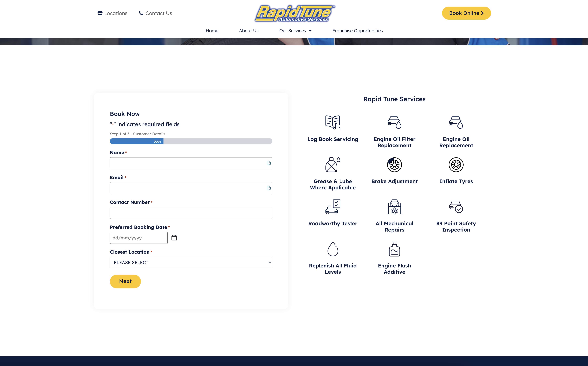Open the calendar date picker icon
Image resolution: width=588 pixels, height=366 pixels.
(174, 238)
